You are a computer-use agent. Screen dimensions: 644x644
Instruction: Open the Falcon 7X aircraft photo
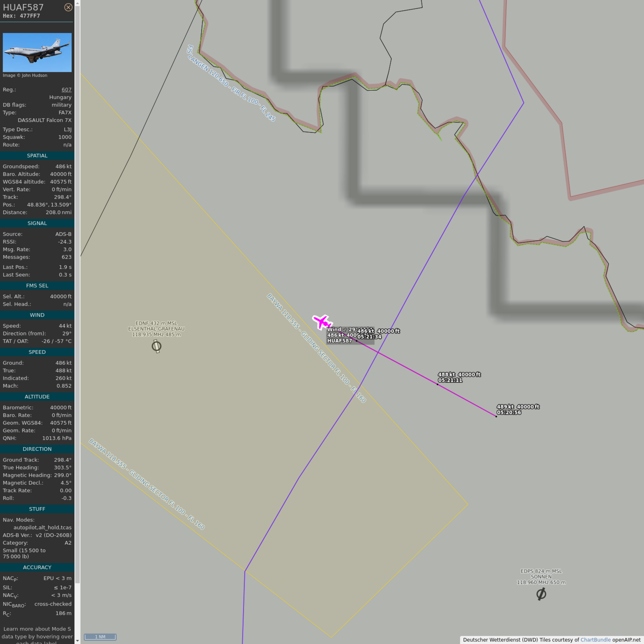coord(37,52)
